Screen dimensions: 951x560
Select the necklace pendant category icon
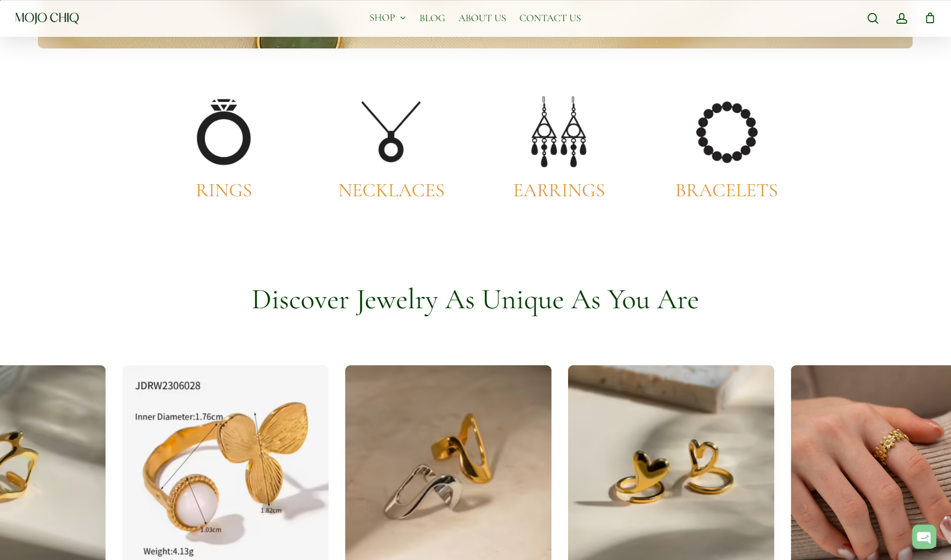coord(391,132)
